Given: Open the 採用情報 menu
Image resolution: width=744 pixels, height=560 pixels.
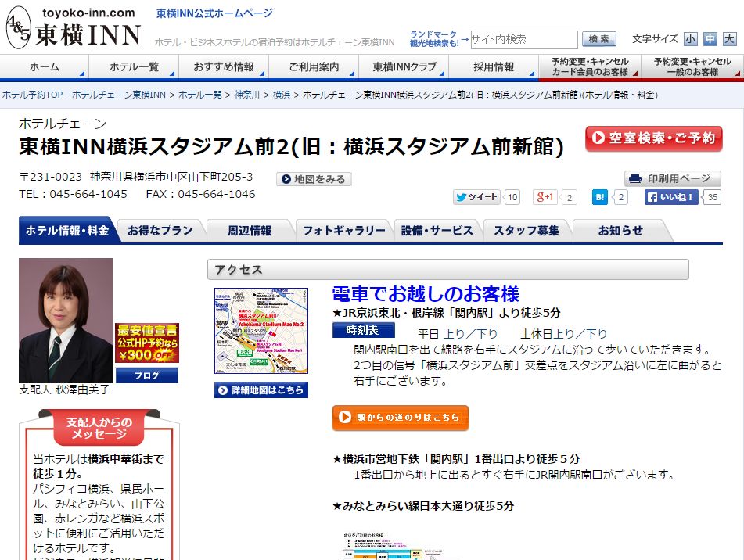Looking at the screenshot, I should [494, 66].
